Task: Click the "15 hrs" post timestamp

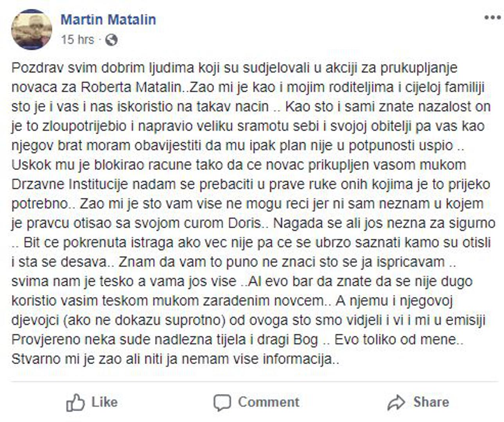Action: [77, 39]
